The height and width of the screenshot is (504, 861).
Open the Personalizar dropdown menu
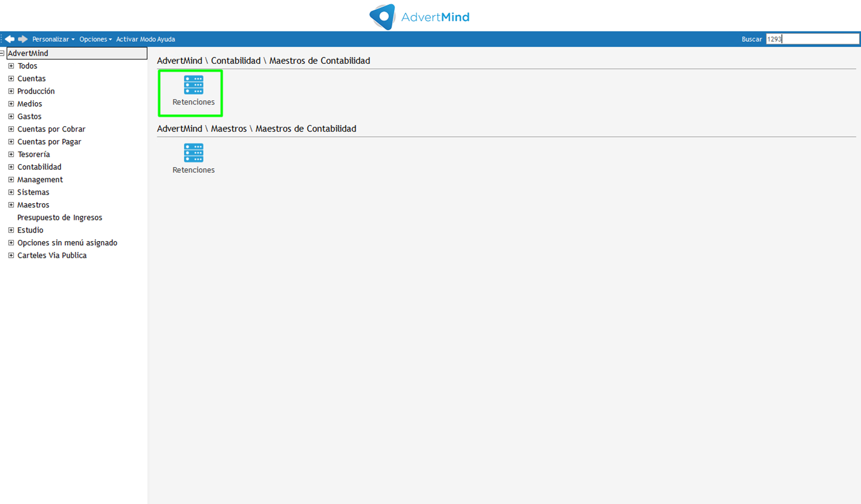coord(53,39)
